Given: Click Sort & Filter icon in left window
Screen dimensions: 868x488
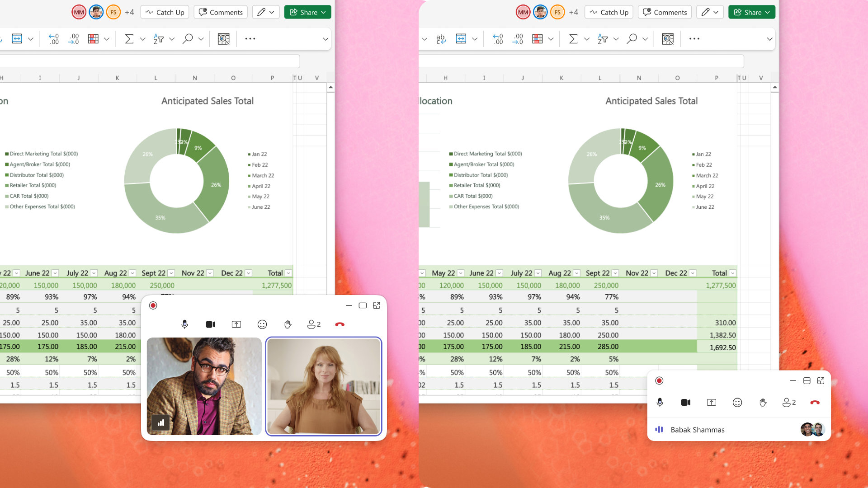Looking at the screenshot, I should pyautogui.click(x=158, y=39).
